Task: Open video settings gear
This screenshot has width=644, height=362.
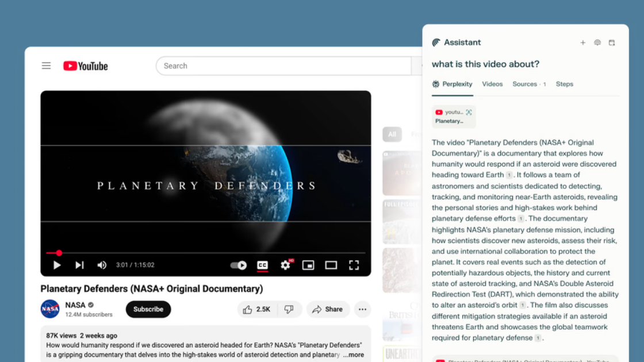Action: [285, 265]
